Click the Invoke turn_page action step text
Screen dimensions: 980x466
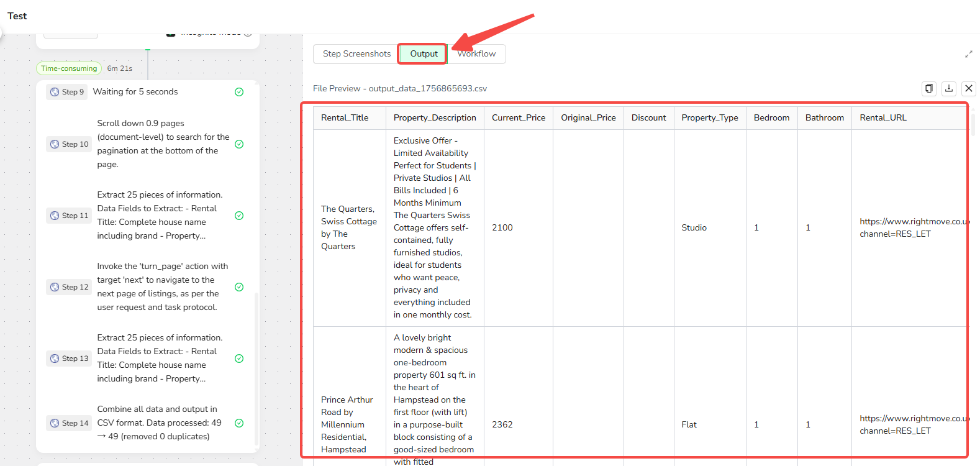pyautogui.click(x=163, y=287)
